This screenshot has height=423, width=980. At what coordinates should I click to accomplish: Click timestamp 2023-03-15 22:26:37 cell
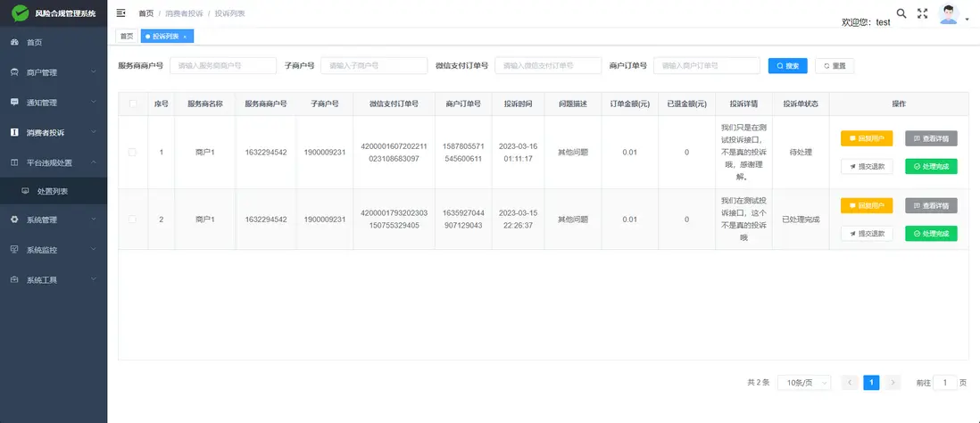pos(519,220)
